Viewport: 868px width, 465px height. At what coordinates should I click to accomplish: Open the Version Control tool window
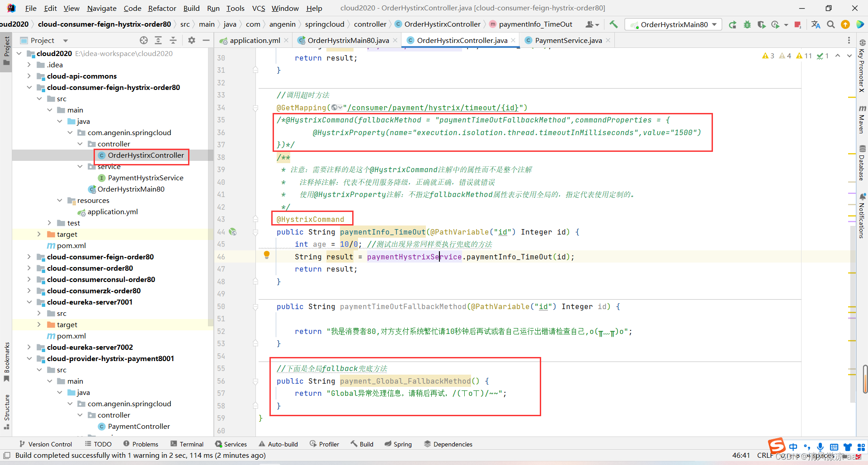pos(46,444)
